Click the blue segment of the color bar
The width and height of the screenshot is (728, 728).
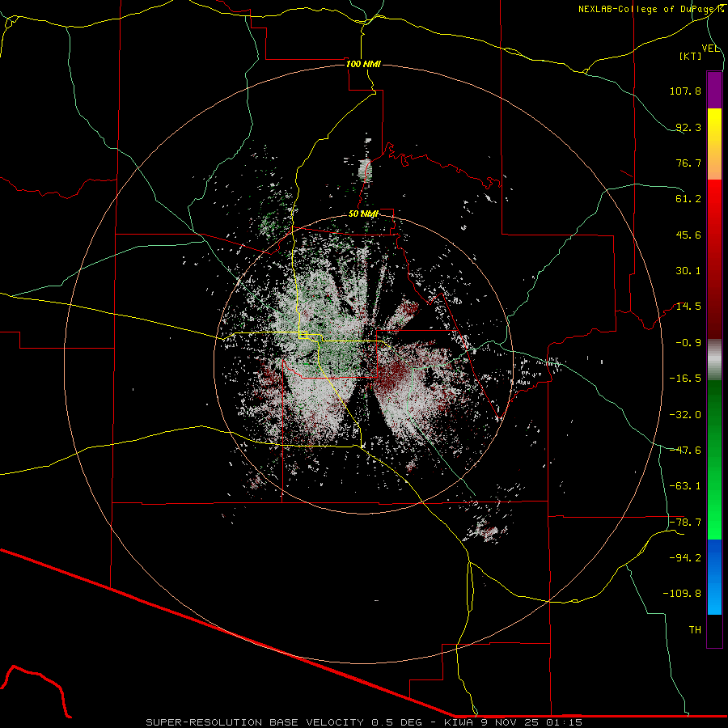[714, 577]
